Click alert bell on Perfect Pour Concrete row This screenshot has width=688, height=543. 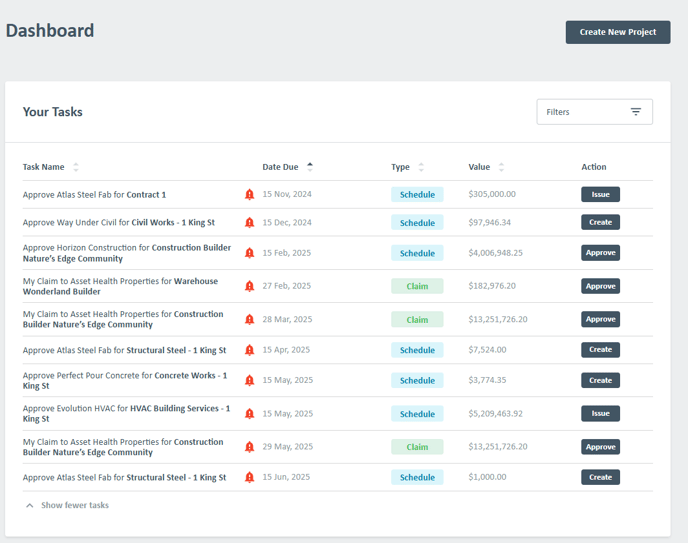[x=249, y=380]
